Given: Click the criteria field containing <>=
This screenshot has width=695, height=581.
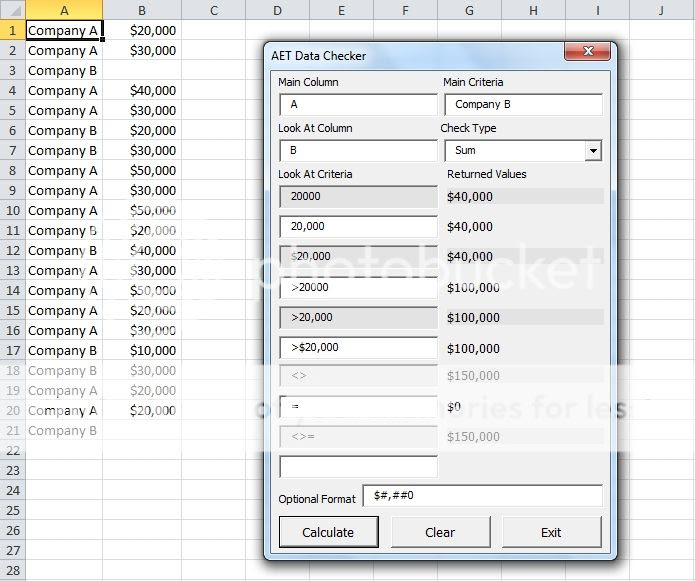Looking at the screenshot, I should pos(358,437).
